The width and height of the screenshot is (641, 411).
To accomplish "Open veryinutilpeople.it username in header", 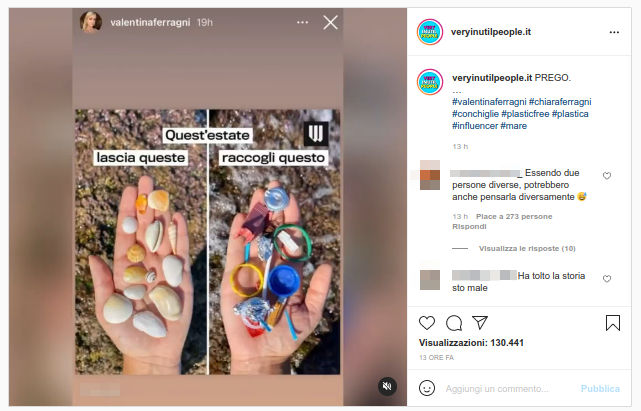I will pos(491,32).
